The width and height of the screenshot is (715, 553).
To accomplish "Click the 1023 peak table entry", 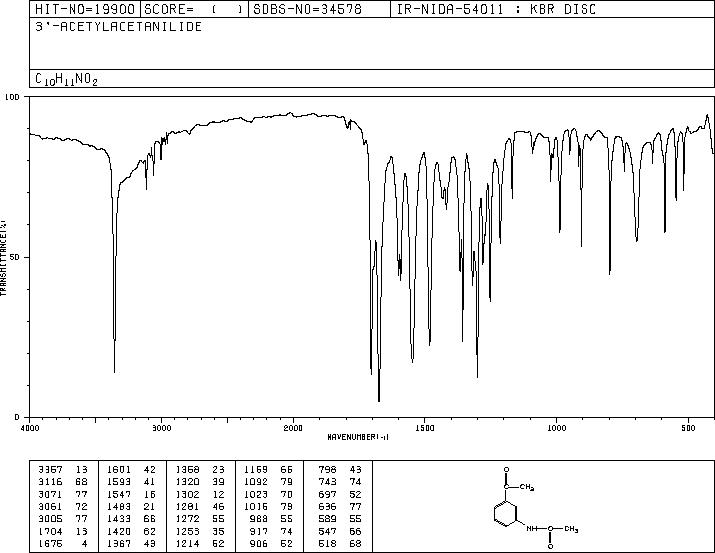I will tap(269, 494).
